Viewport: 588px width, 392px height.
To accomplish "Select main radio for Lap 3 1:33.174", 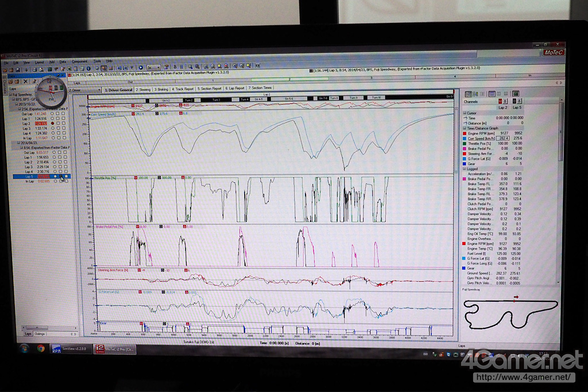I will (x=53, y=128).
